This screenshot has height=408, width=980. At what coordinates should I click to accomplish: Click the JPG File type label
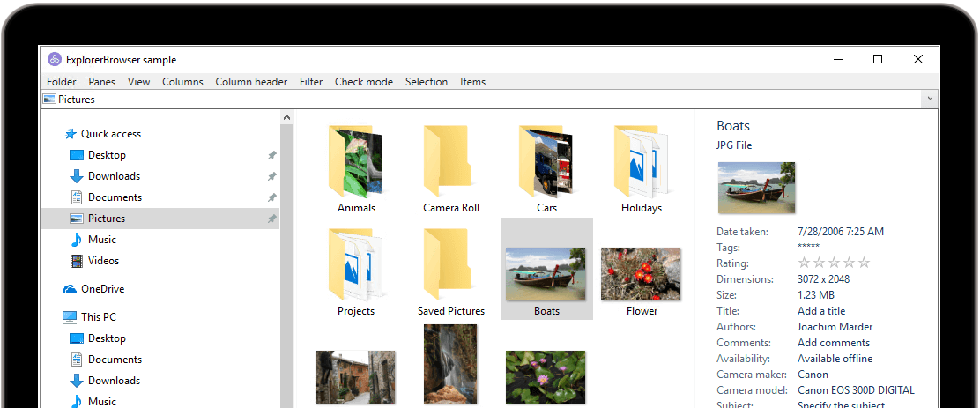[x=734, y=145]
